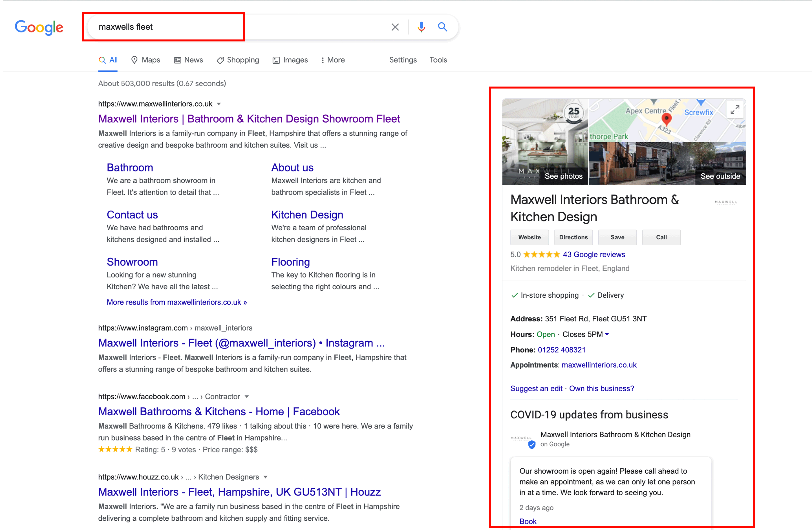Expand the Contractor breadcrumb dropdown on Facebook result
The width and height of the screenshot is (812, 530).
(247, 397)
